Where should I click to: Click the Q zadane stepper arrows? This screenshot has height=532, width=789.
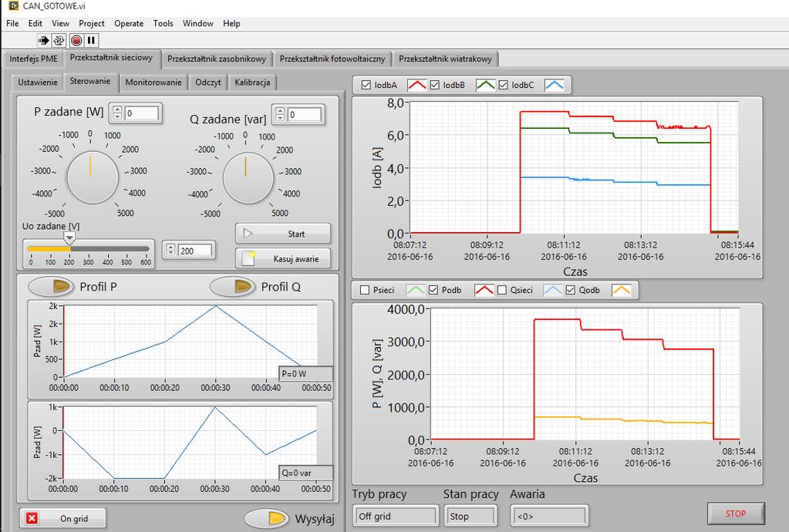(x=280, y=114)
